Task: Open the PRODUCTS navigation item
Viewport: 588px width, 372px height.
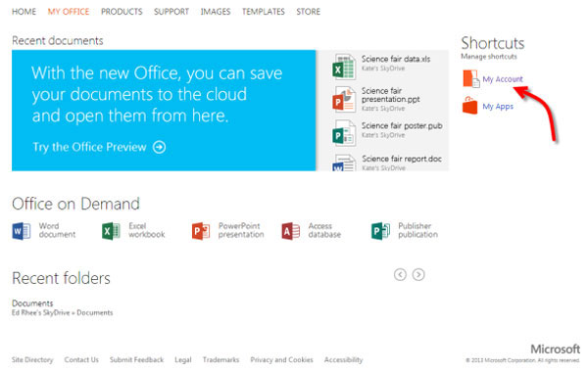Action: [122, 12]
